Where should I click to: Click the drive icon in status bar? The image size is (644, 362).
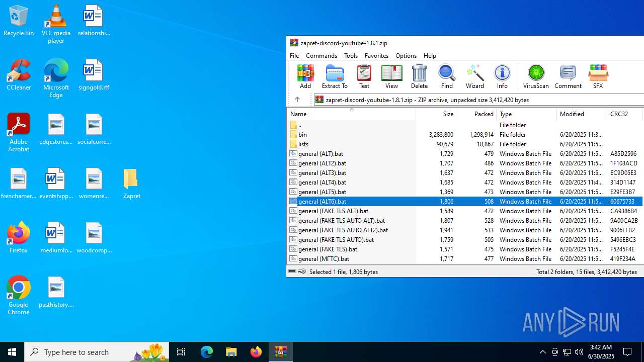point(292,271)
